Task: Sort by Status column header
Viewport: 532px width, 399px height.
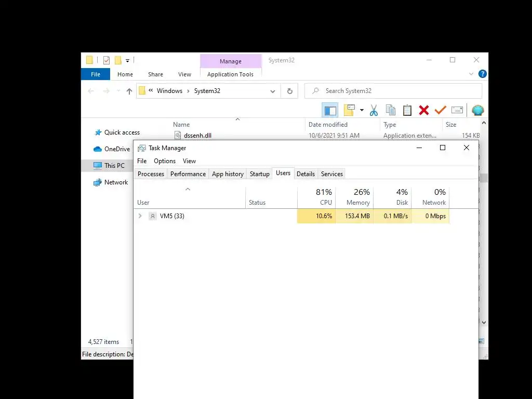Action: [271, 197]
